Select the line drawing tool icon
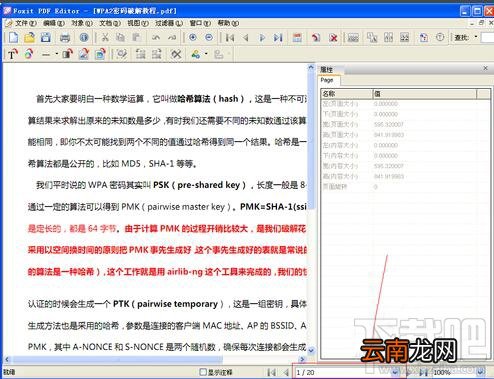Viewport: 494px width, 379px height. (x=46, y=54)
